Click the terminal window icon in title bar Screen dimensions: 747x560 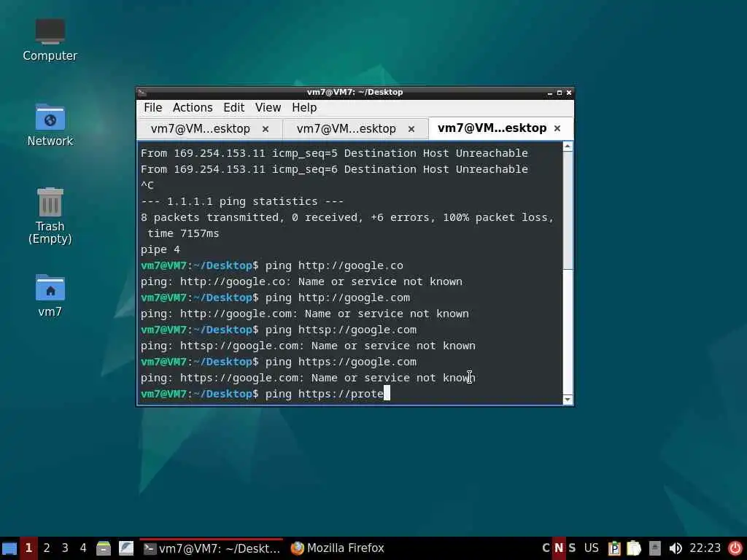(x=142, y=93)
